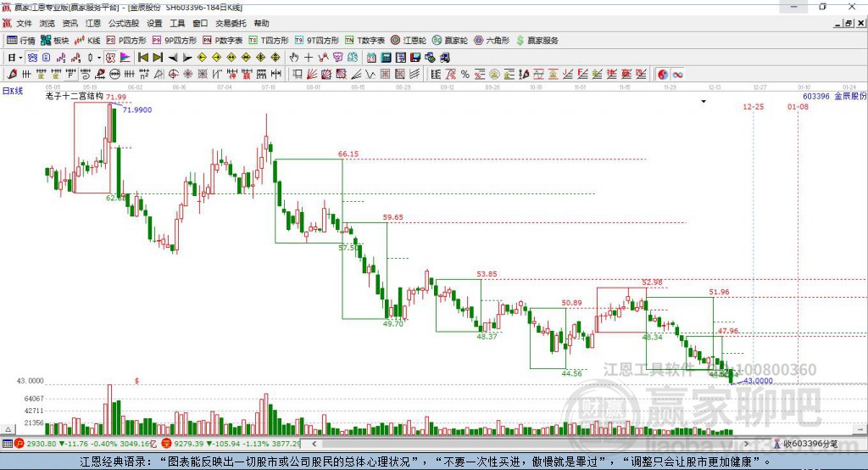
Task: Open the 赢家轮 wheel tool
Action: coord(450,41)
